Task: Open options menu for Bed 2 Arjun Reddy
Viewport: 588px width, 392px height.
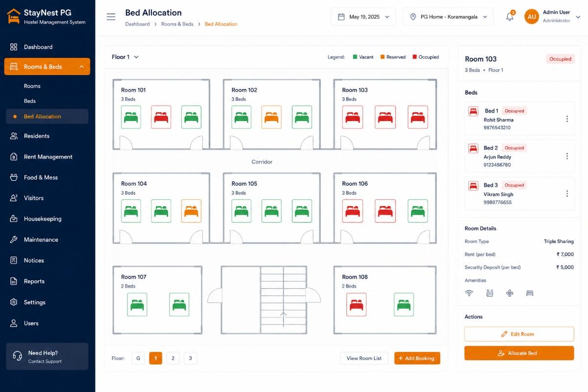Action: click(567, 156)
